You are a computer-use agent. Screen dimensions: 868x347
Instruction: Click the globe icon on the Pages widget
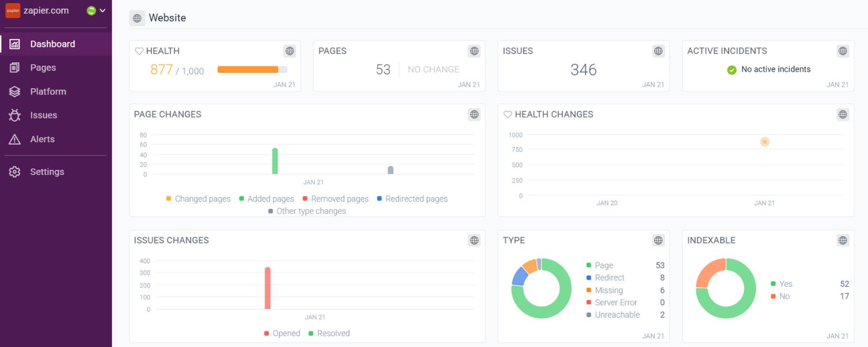pos(474,51)
